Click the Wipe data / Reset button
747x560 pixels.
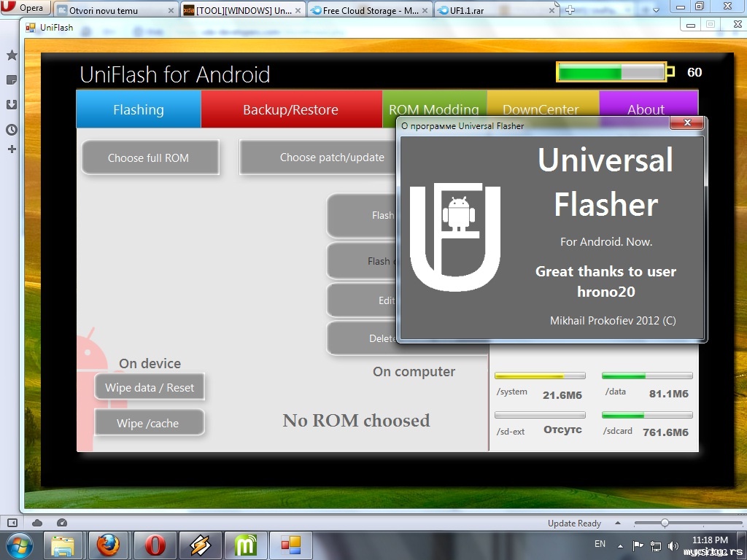(150, 387)
